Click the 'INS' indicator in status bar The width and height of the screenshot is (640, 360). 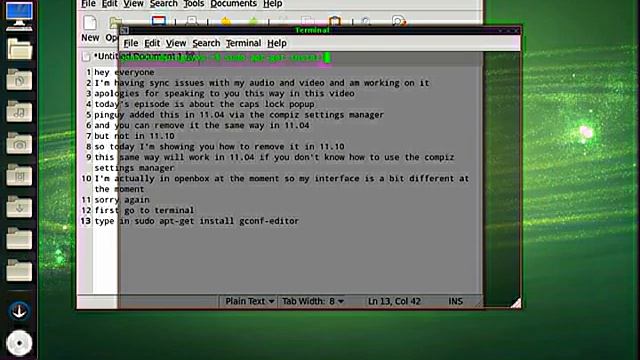coord(456,301)
